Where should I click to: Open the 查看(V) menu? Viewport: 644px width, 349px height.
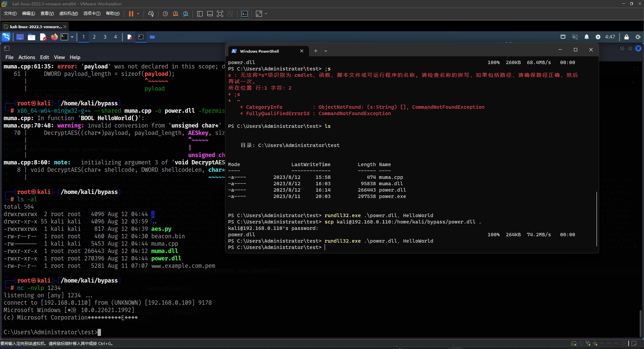pos(47,13)
